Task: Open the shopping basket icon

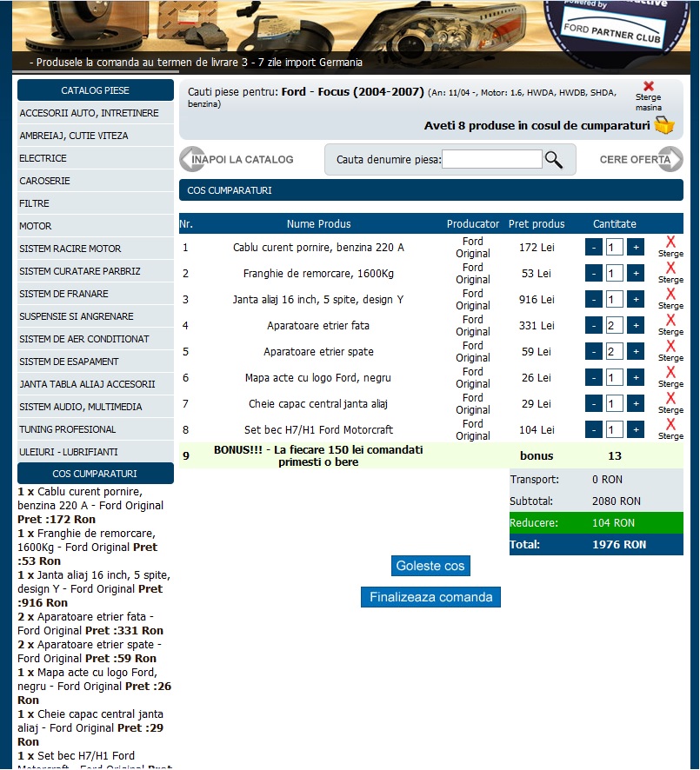Action: tap(664, 125)
